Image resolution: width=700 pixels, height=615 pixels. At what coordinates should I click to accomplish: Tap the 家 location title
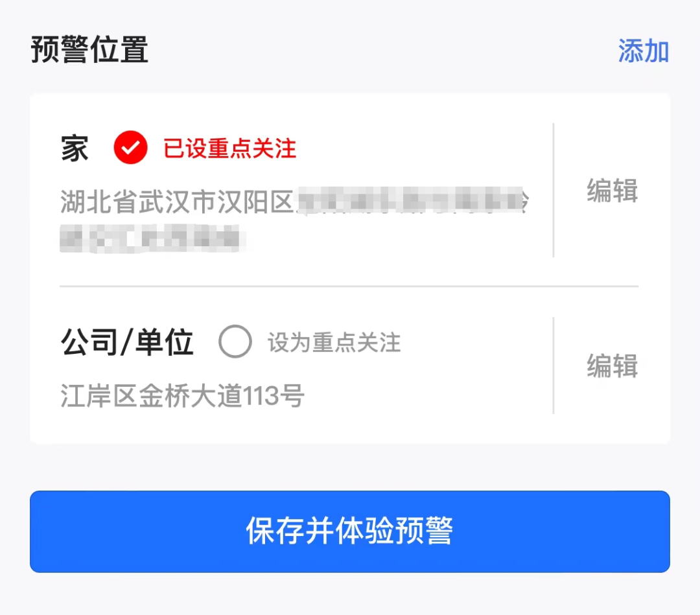click(x=75, y=148)
